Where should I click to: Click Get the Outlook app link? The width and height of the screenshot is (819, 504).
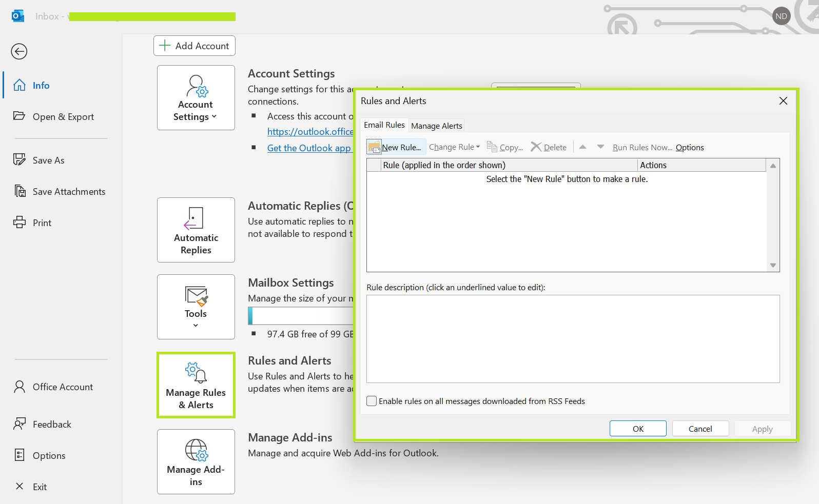point(309,148)
